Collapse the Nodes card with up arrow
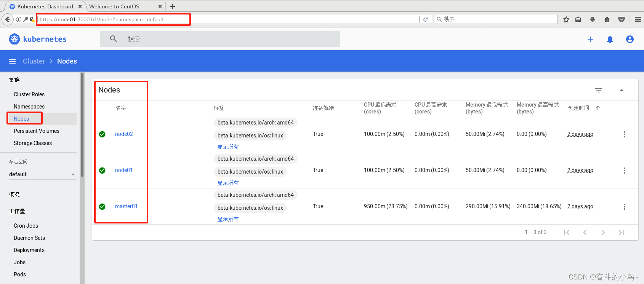This screenshot has height=284, width=644. coord(622,90)
